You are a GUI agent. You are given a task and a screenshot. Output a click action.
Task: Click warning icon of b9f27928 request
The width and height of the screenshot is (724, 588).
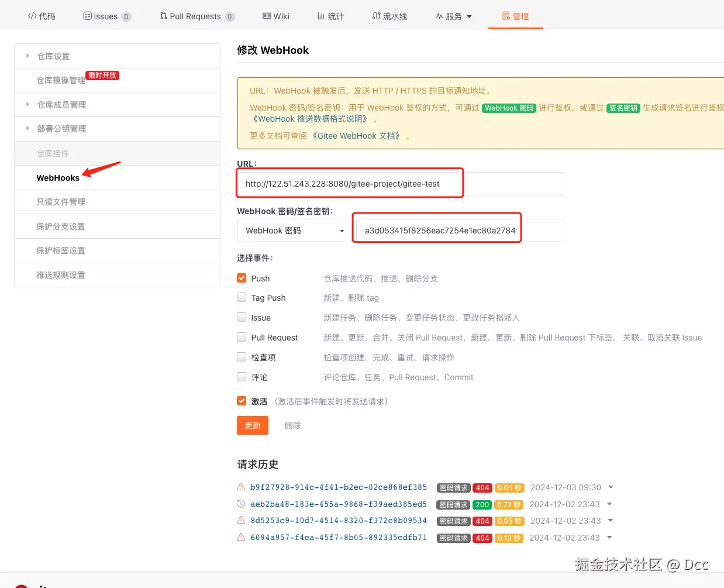pyautogui.click(x=241, y=487)
